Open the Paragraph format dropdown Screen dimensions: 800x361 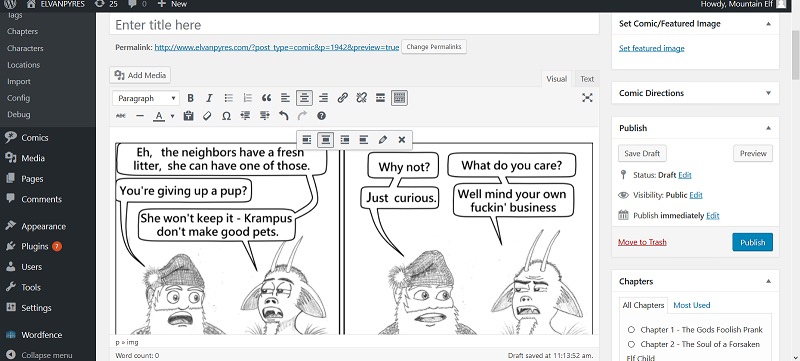(146, 98)
